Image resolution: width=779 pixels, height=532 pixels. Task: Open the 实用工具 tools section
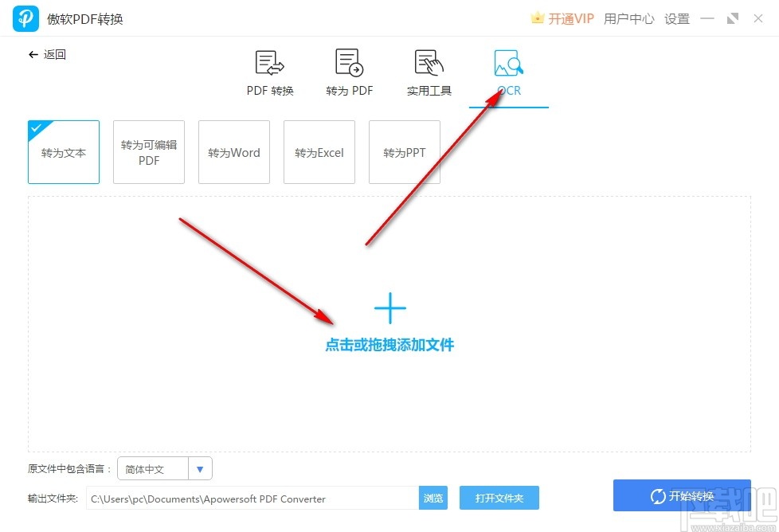(x=428, y=72)
